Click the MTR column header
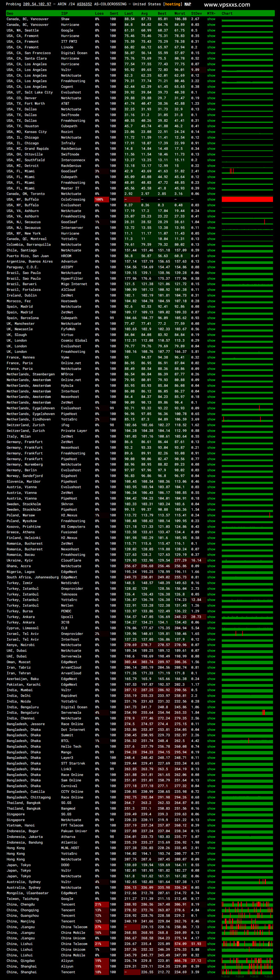The width and height of the screenshot is (280, 980). pyautogui.click(x=211, y=13)
